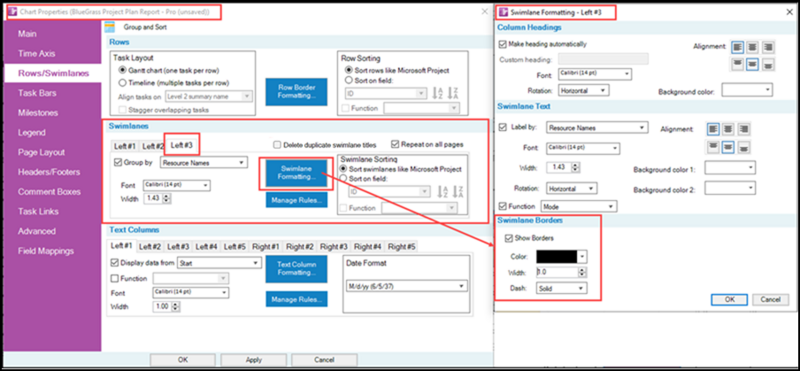This screenshot has height=371, width=800.
Task: Open the Time Axis section
Action: click(x=37, y=53)
